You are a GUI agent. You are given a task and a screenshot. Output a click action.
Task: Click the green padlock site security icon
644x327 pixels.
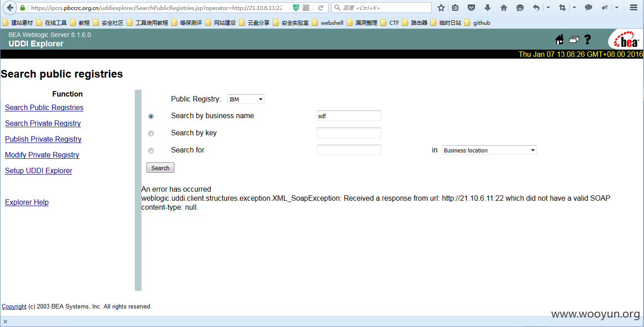coord(23,8)
